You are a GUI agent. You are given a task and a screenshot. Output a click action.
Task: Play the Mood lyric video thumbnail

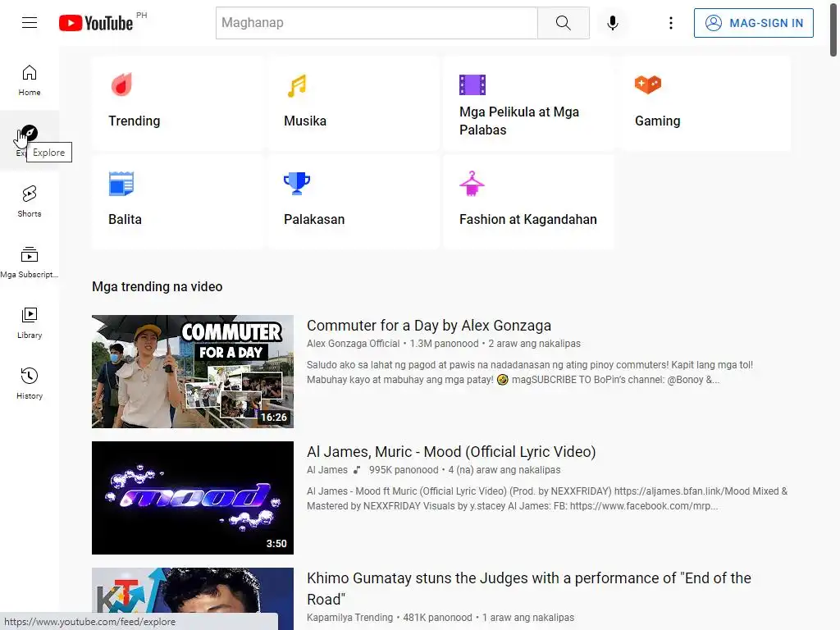coord(192,498)
